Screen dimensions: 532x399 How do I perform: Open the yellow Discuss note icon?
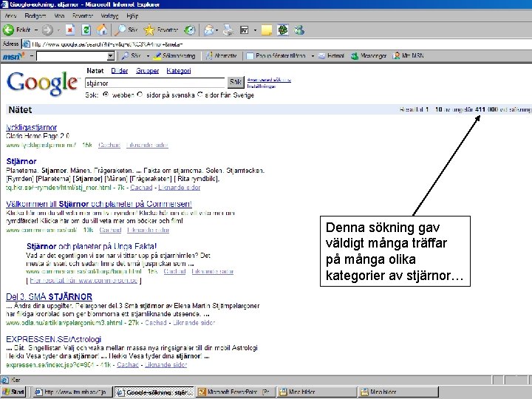click(266, 30)
